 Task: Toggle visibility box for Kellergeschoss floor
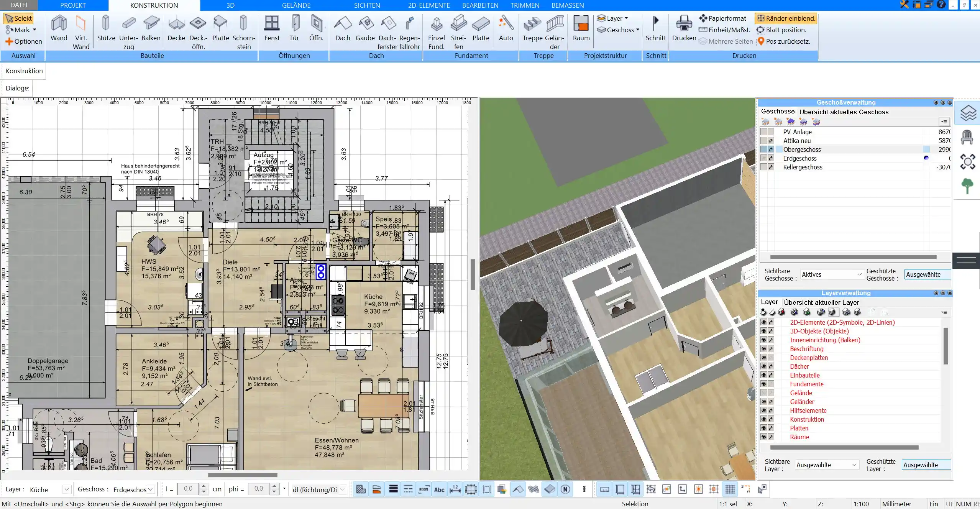[x=764, y=167]
